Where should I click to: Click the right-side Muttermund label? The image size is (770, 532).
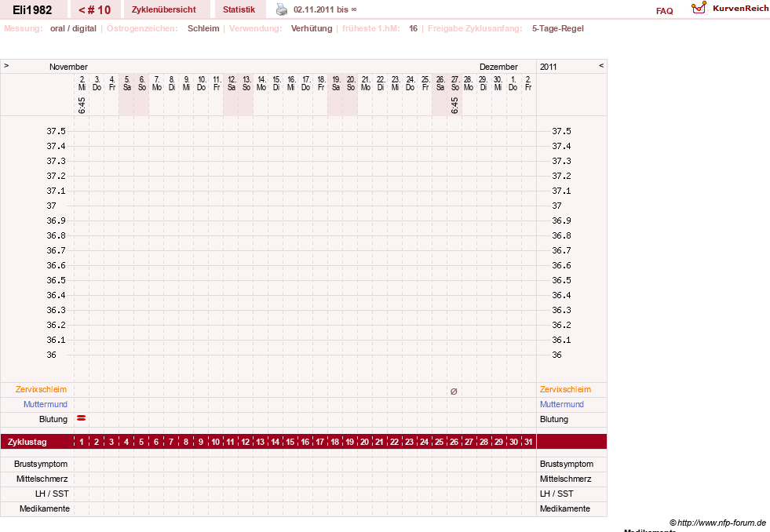[562, 404]
